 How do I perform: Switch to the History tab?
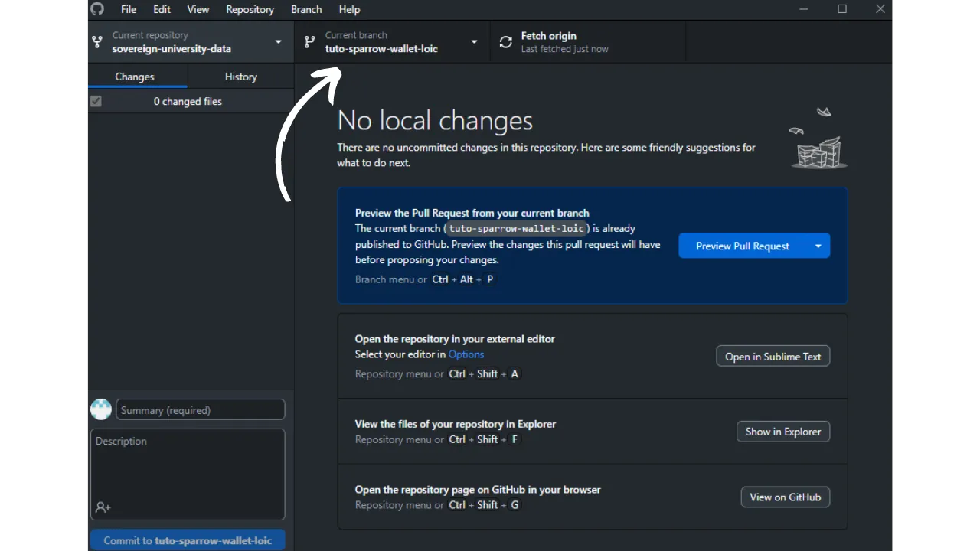click(x=240, y=77)
